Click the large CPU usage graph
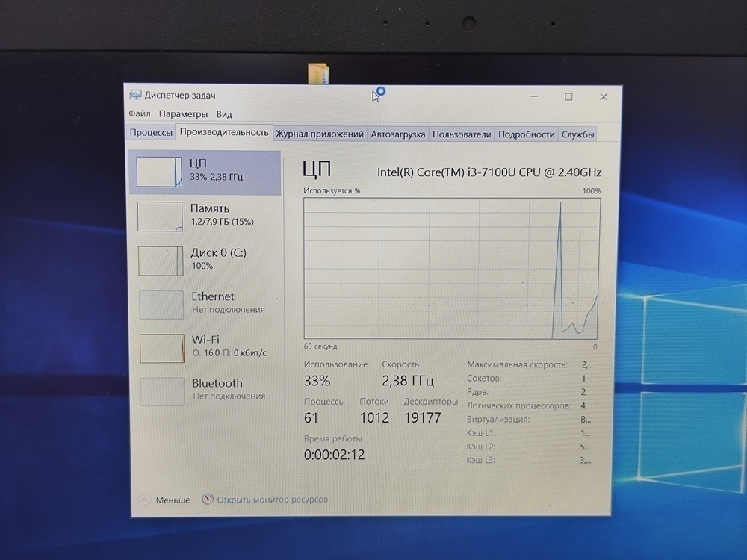Screen dimensions: 747x560 point(452,269)
